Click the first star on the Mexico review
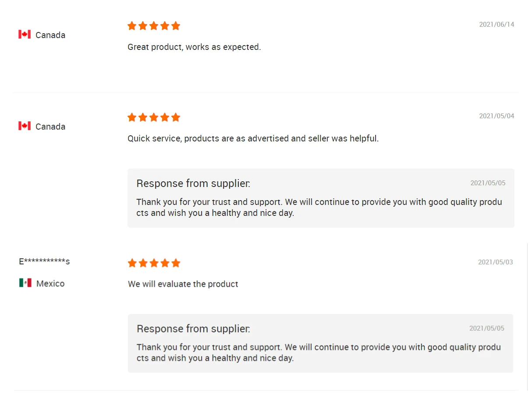This screenshot has width=532, height=395. tap(132, 263)
